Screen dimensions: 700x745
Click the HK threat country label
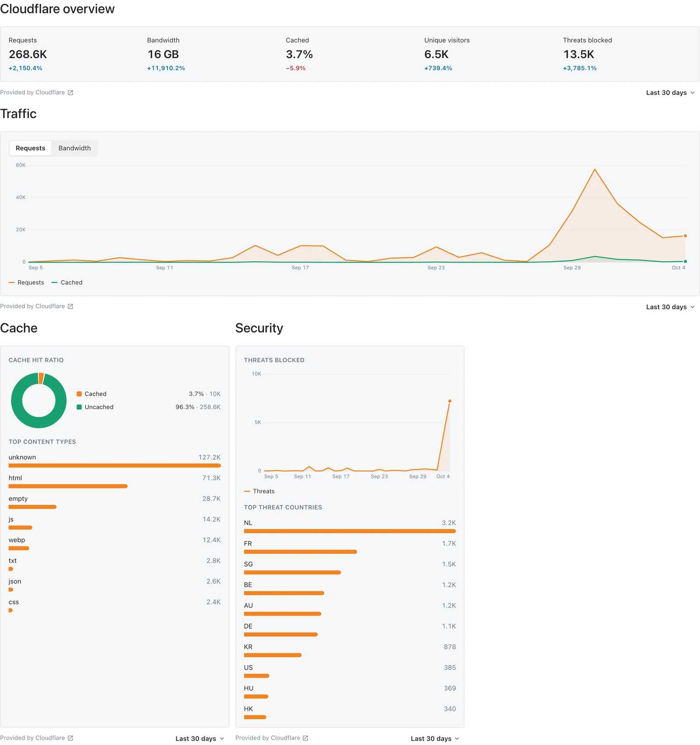pyautogui.click(x=248, y=709)
